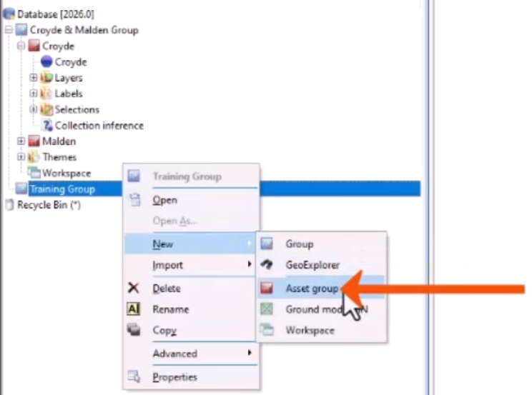This screenshot has width=532, height=395.
Task: Select Advanced in the context menu
Action: click(x=190, y=354)
